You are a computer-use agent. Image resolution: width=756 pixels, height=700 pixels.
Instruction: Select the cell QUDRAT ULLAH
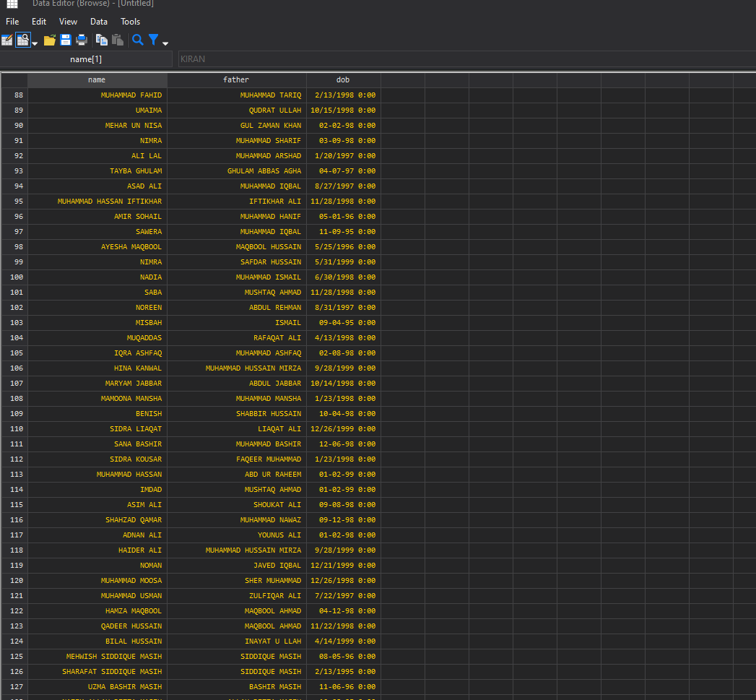point(237,111)
